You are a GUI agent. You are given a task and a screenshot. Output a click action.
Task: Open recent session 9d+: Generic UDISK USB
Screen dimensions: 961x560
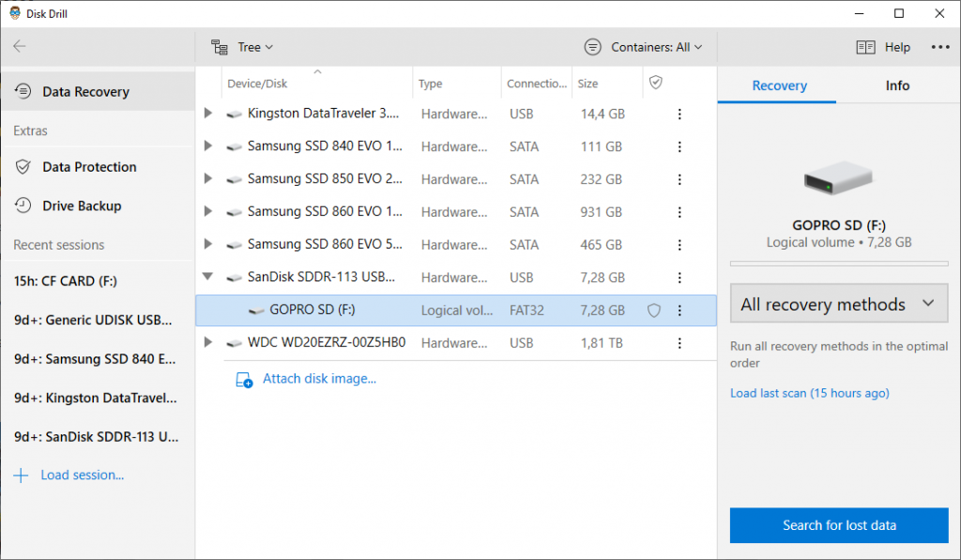[x=93, y=320]
